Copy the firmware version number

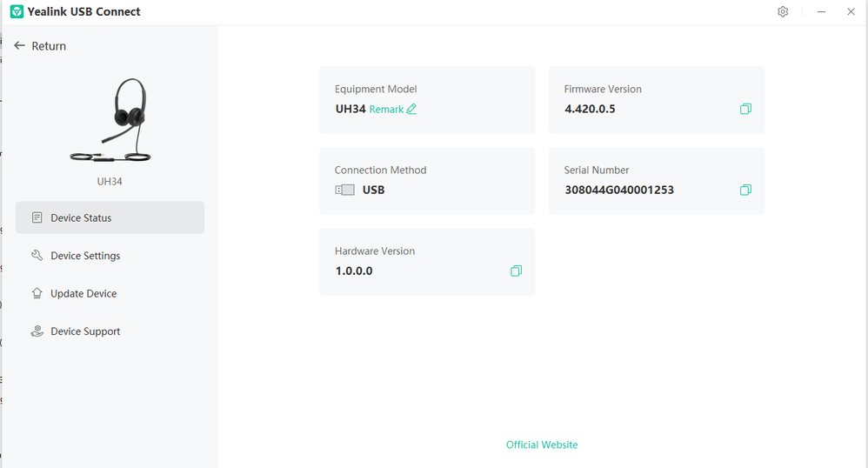pos(745,110)
